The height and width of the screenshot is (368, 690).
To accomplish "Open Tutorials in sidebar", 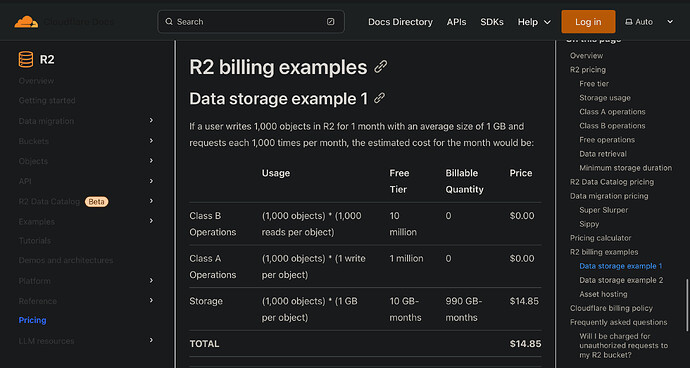I will click(x=35, y=241).
